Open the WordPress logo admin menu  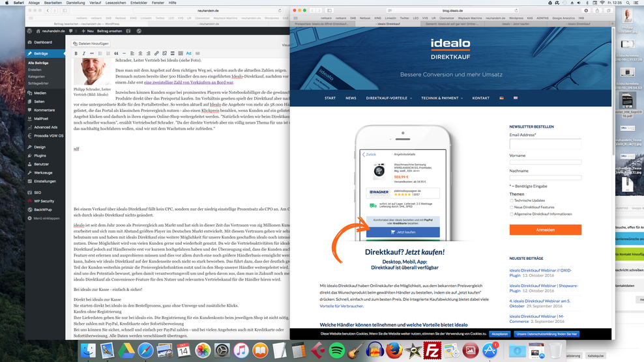pos(29,31)
